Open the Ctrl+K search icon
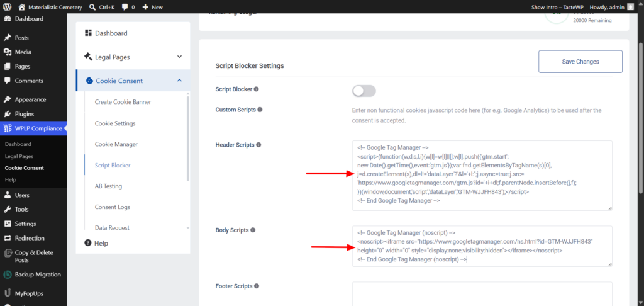Viewport: 644px width, 306px height. (x=92, y=7)
